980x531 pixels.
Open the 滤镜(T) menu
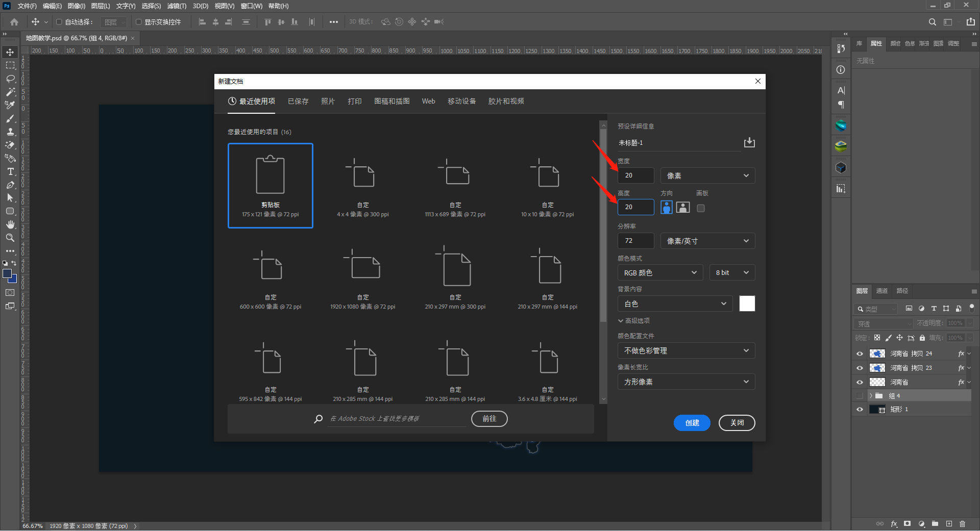click(x=177, y=6)
